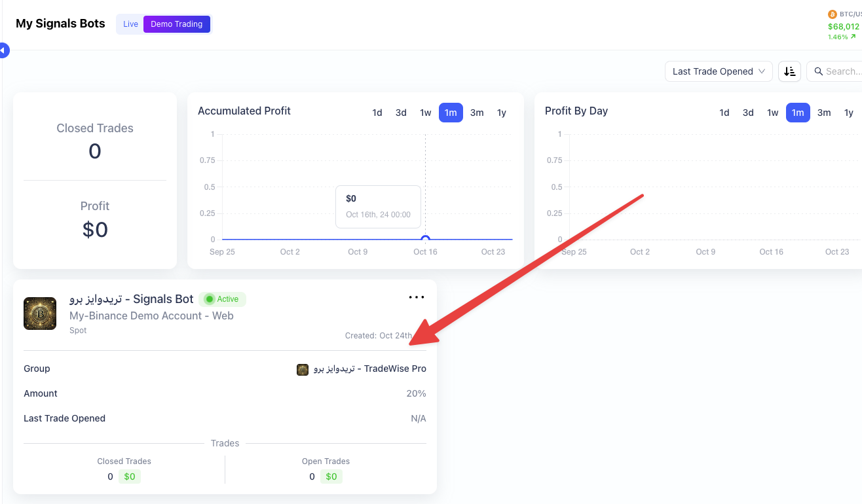Switch to Live trading mode

coord(130,24)
